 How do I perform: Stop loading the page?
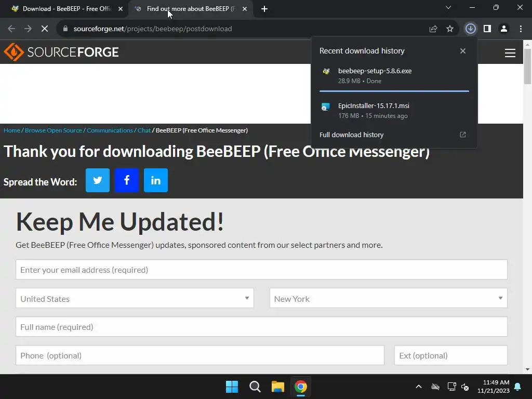[45, 29]
